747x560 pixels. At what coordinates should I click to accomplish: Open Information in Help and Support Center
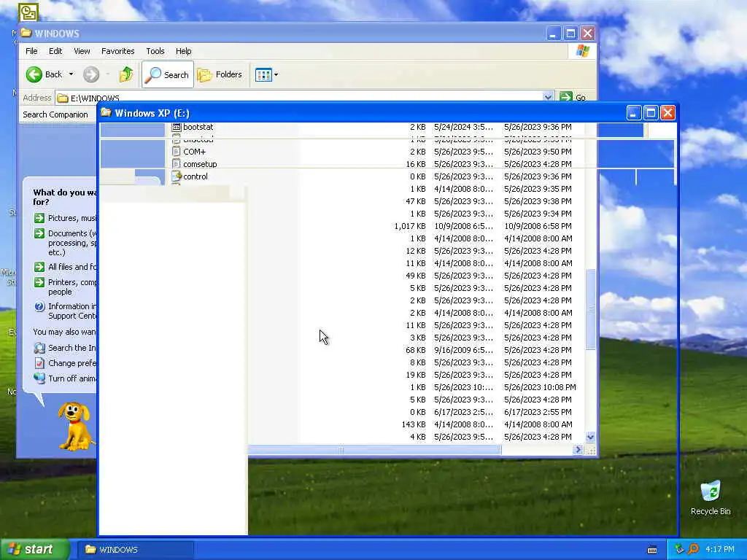pos(65,311)
